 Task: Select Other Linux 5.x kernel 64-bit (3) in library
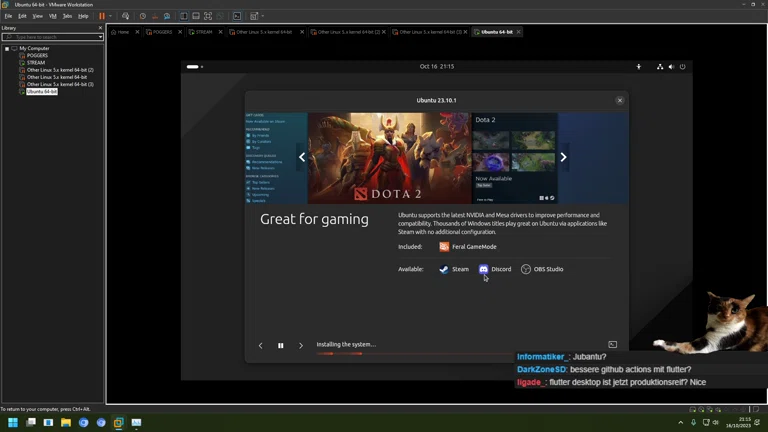pyautogui.click(x=60, y=84)
